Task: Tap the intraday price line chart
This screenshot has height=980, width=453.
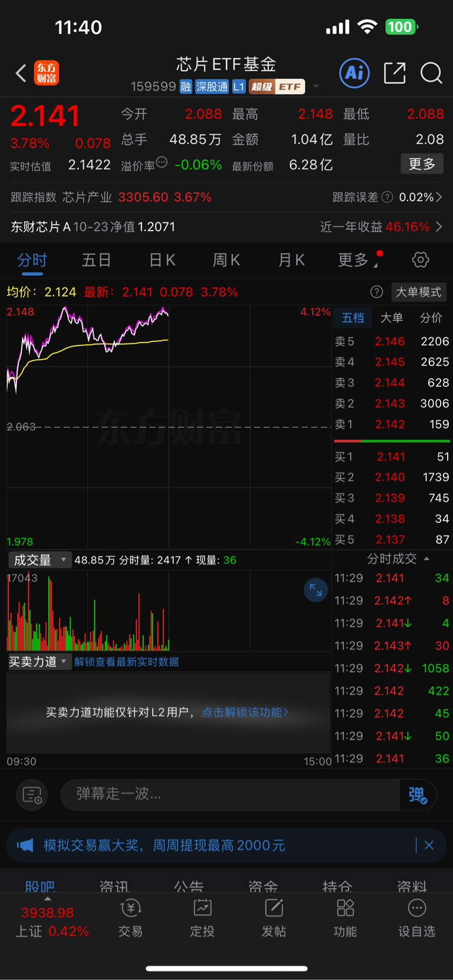Action: click(x=169, y=426)
